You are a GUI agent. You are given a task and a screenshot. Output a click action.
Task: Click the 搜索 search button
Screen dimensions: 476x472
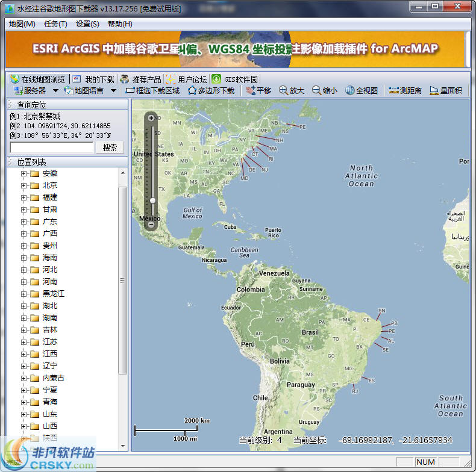[110, 147]
